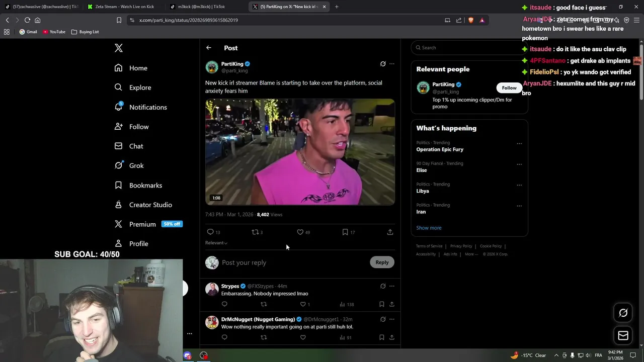
Task: Click the back arrow beside Post
Action: (208, 48)
